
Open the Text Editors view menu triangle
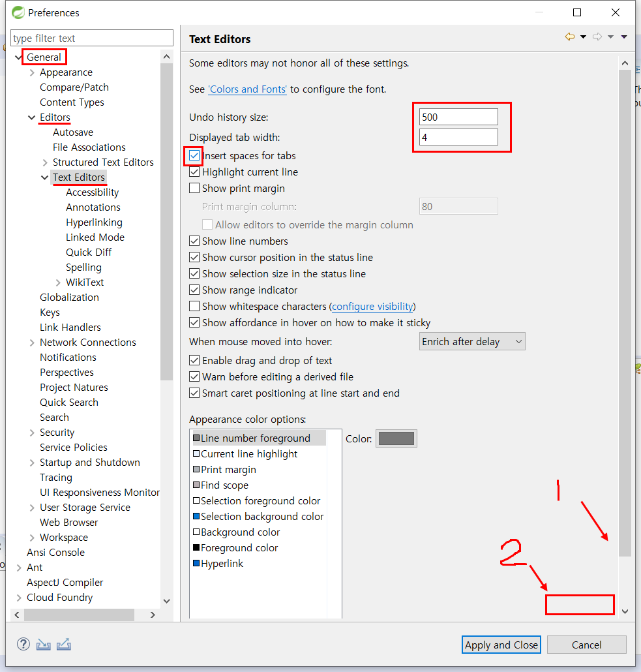[624, 37]
